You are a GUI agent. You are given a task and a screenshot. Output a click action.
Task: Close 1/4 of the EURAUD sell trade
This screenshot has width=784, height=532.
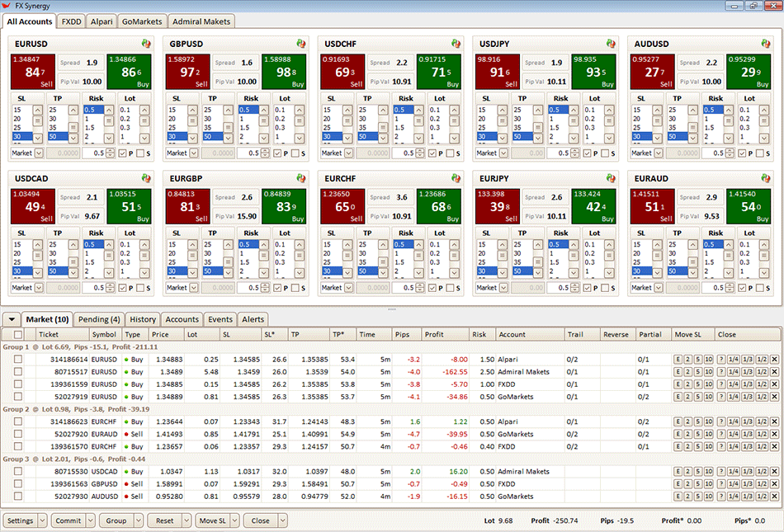pos(734,434)
